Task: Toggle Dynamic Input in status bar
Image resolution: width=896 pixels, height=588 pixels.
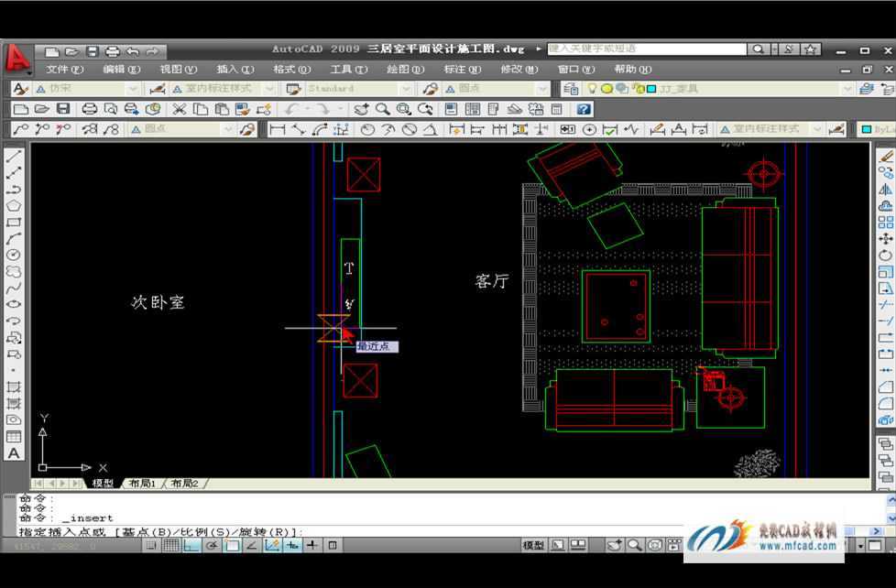Action: (x=292, y=545)
